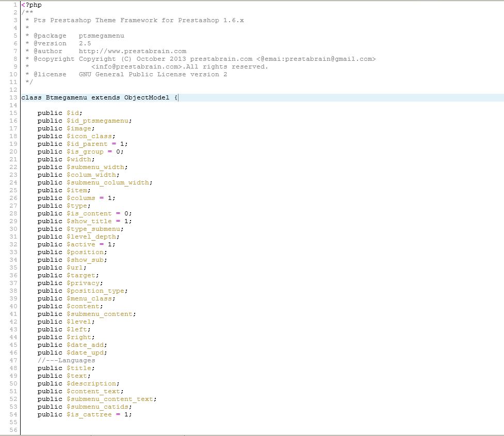This screenshot has width=504, height=436.
Task: Click the 'public $id_parent = 1;' declaration
Action: (83, 144)
